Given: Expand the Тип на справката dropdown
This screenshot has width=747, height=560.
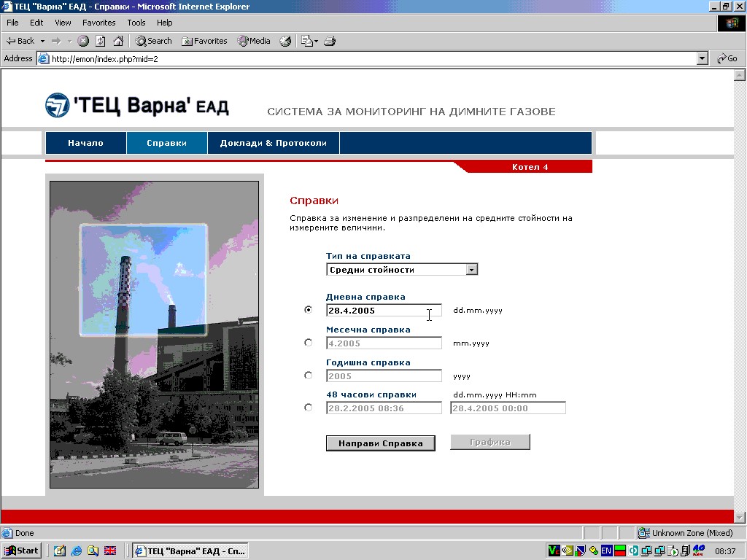Looking at the screenshot, I should click(472, 270).
